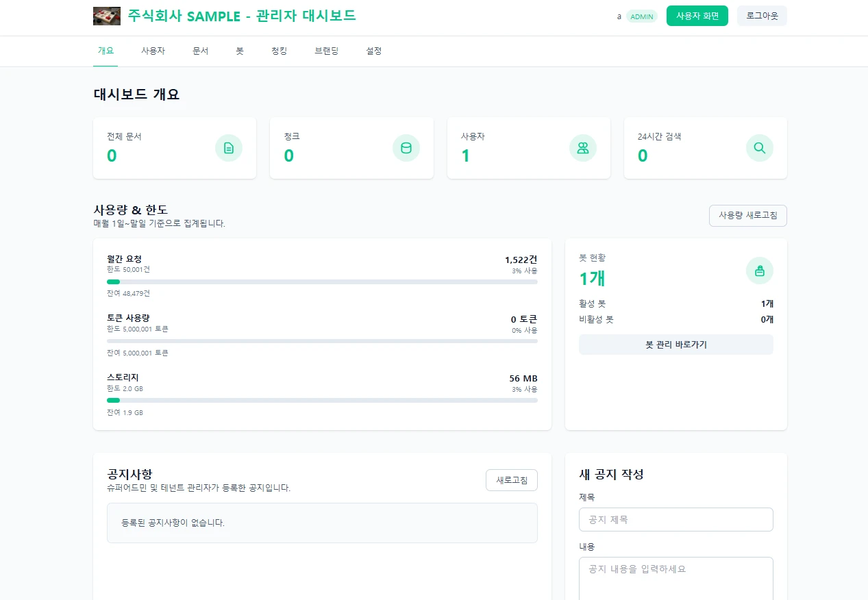Switch to the 사용자 tab

(153, 51)
